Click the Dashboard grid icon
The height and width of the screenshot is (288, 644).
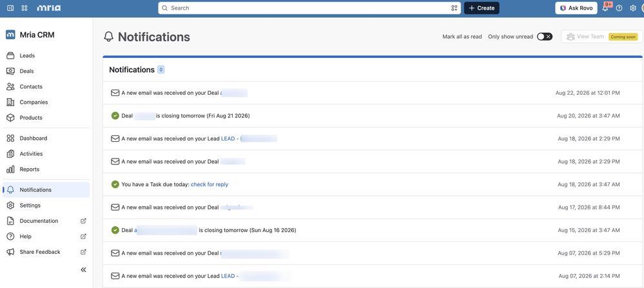[11, 139]
